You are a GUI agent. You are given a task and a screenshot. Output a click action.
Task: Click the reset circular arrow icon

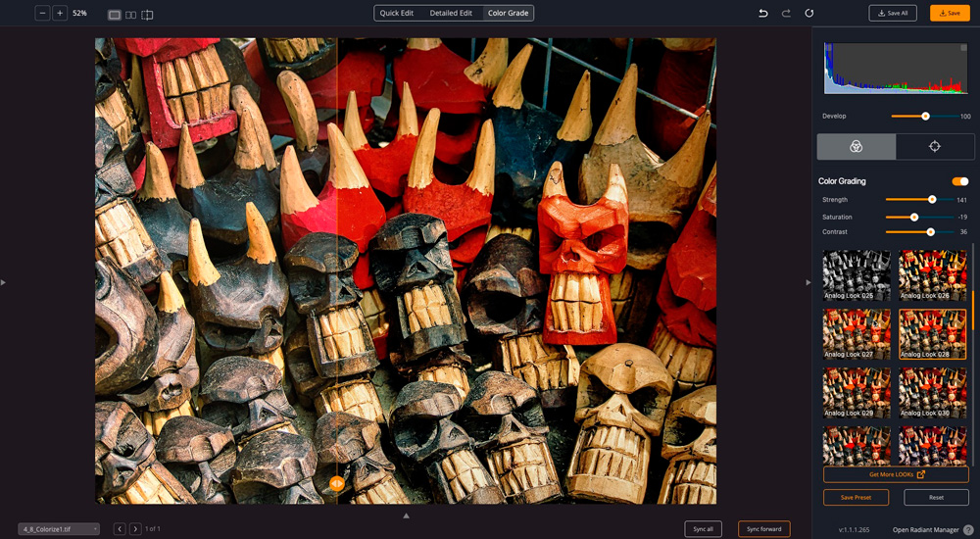809,14
